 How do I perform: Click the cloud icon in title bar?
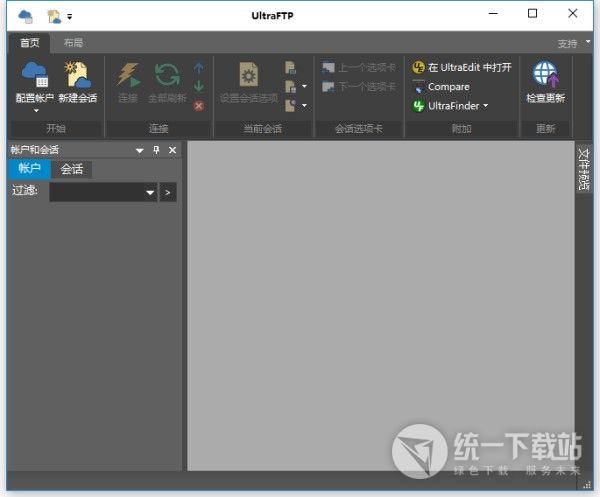click(x=26, y=16)
